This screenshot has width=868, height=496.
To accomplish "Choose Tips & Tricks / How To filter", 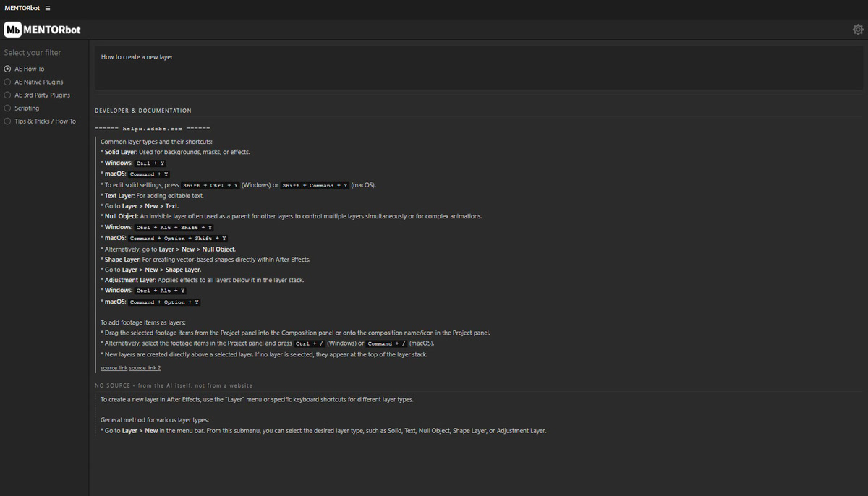I will tap(40, 121).
